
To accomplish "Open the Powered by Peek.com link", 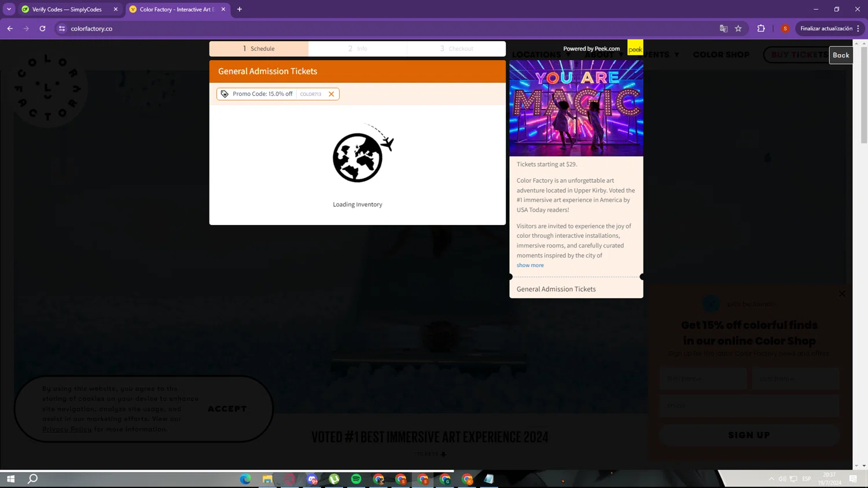I will 591,49.
